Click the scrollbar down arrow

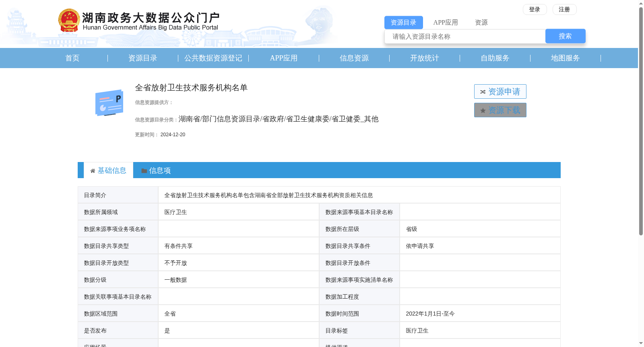[x=641, y=344]
